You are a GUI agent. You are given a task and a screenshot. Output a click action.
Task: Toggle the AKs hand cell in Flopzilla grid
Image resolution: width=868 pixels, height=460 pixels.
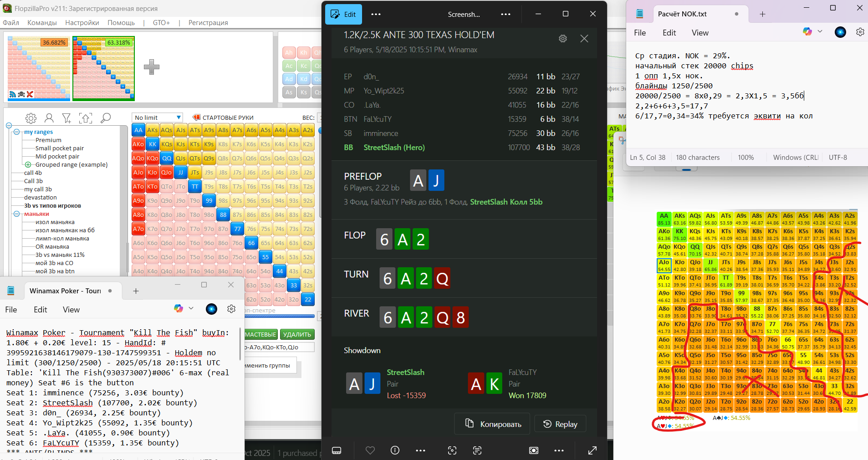pyautogui.click(x=153, y=130)
